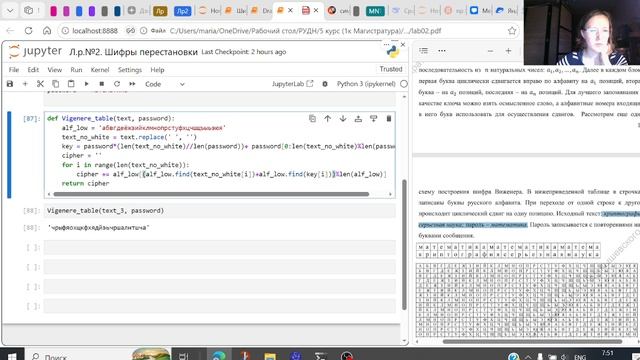Zoom out the PDF with the minus button

click(x=490, y=51)
